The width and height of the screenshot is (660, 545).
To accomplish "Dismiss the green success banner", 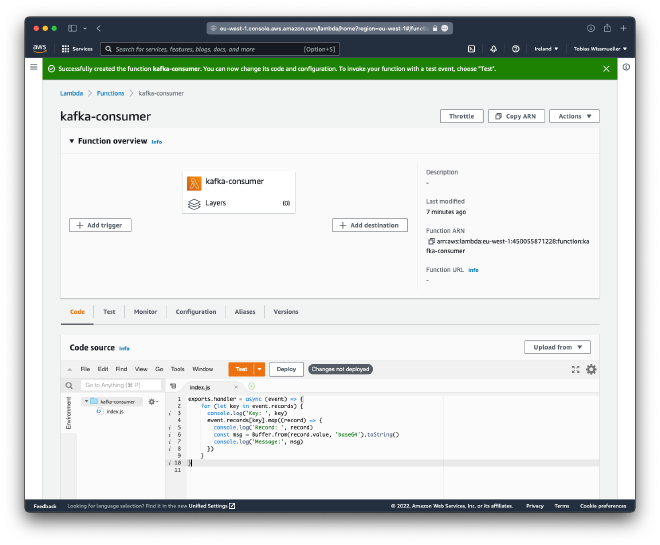I will tap(606, 69).
